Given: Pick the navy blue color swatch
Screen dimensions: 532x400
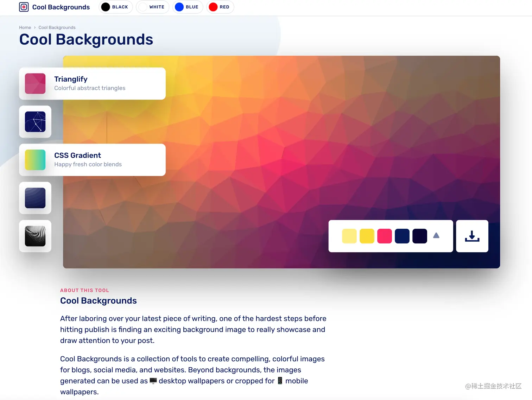Looking at the screenshot, I should coord(402,236).
